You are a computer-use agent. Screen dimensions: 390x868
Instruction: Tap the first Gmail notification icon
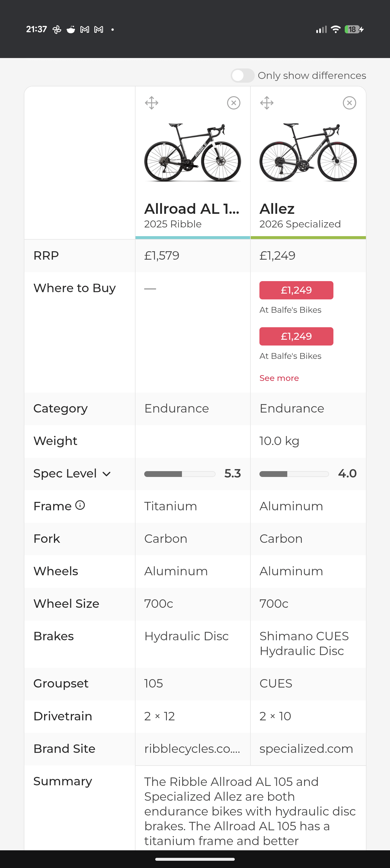(x=85, y=30)
